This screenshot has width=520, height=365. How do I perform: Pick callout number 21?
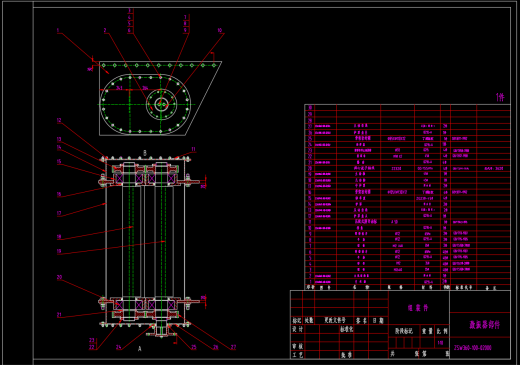pyautogui.click(x=59, y=314)
